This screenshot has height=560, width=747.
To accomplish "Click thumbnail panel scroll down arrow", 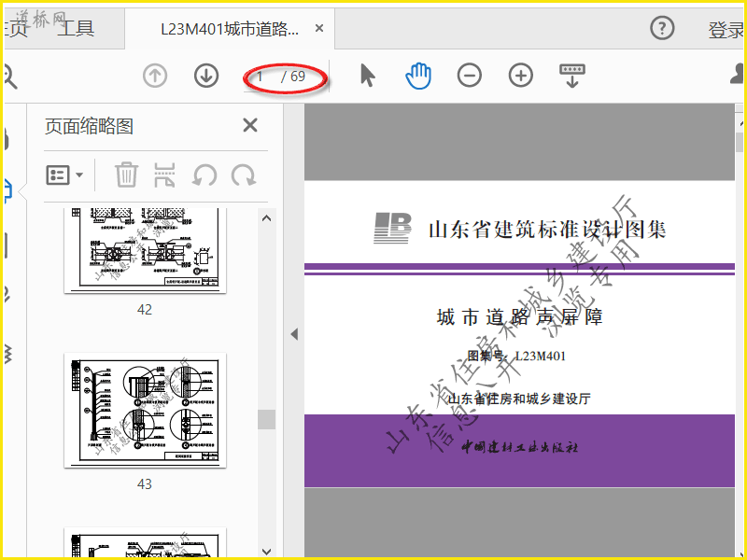I will [x=267, y=552].
